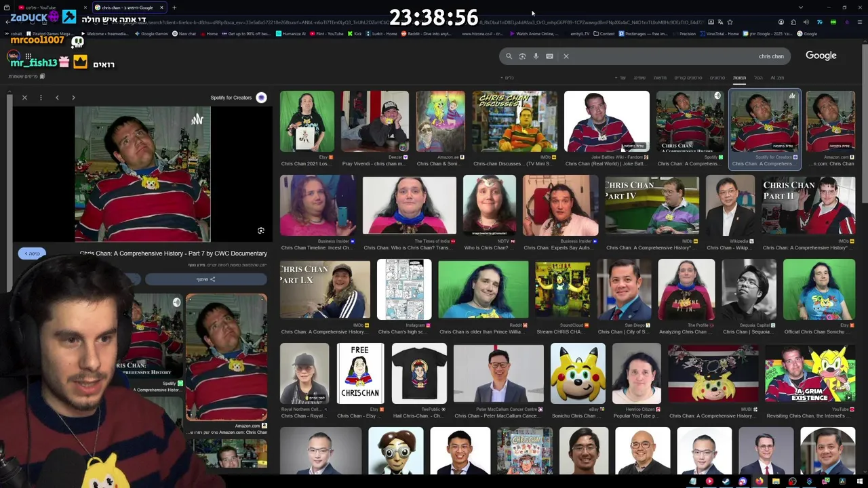
Task: Clear the search query with the X icon
Action: (x=566, y=56)
